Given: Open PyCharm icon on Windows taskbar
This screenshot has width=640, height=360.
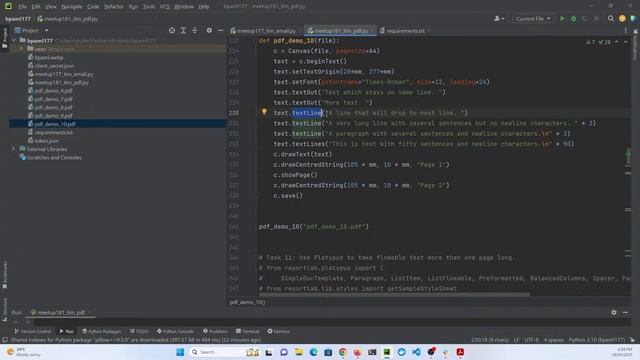Looking at the screenshot, I should click(x=387, y=352).
